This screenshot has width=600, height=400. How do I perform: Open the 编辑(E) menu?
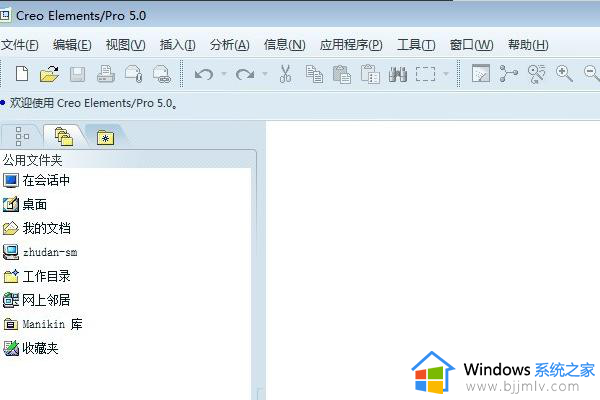coord(72,45)
